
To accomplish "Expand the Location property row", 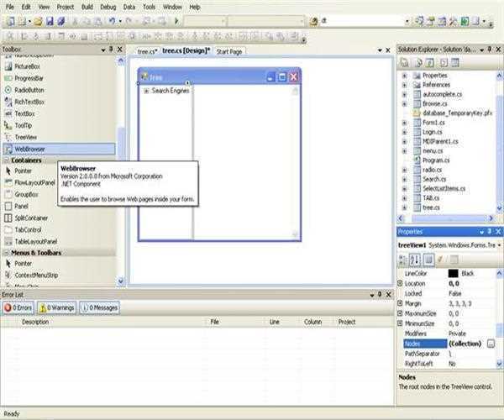I will pyautogui.click(x=400, y=283).
